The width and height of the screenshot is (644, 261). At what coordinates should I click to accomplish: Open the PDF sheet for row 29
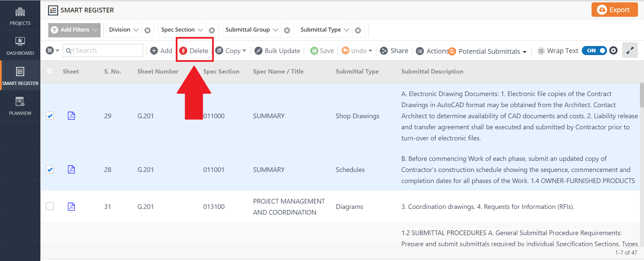click(x=71, y=116)
